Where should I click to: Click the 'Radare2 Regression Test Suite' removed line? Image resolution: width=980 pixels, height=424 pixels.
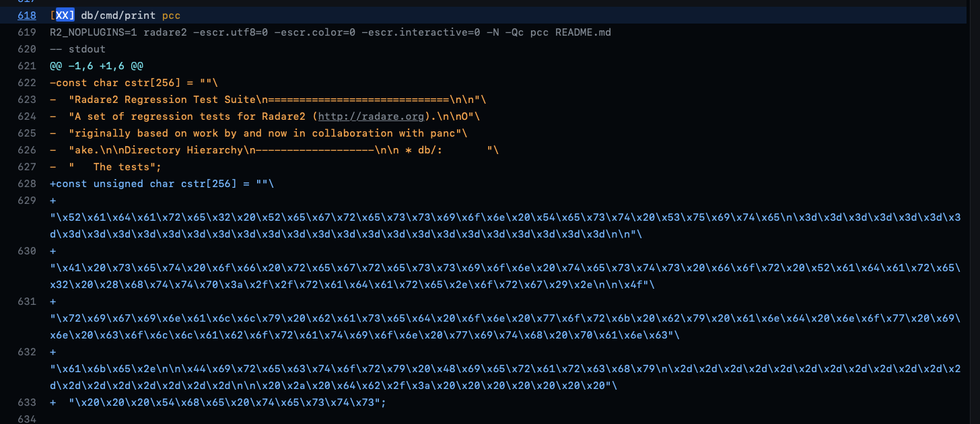click(268, 100)
